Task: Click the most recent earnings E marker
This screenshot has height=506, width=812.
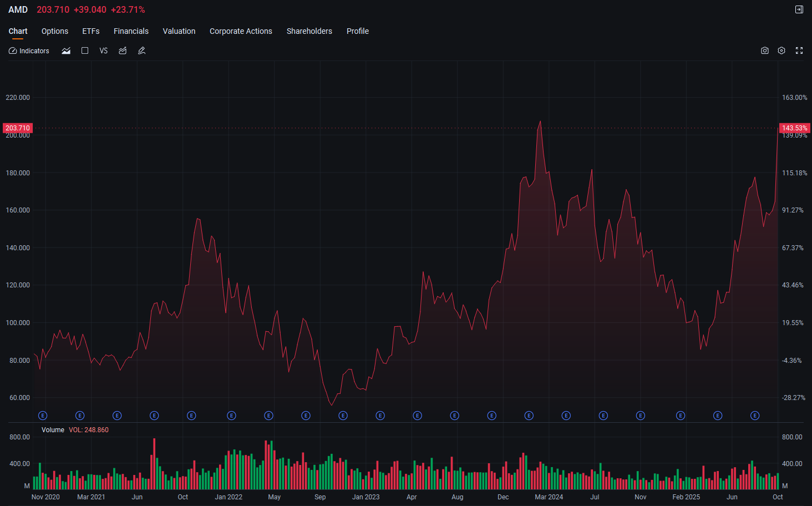Action: click(755, 416)
